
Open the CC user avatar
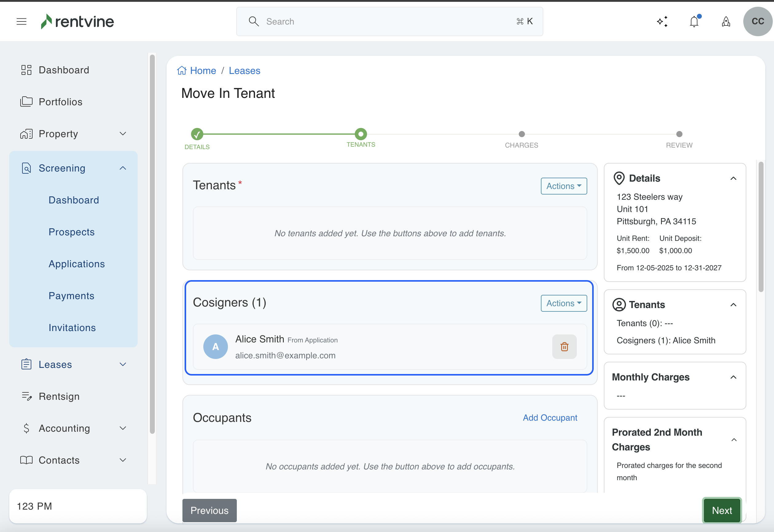pos(758,22)
